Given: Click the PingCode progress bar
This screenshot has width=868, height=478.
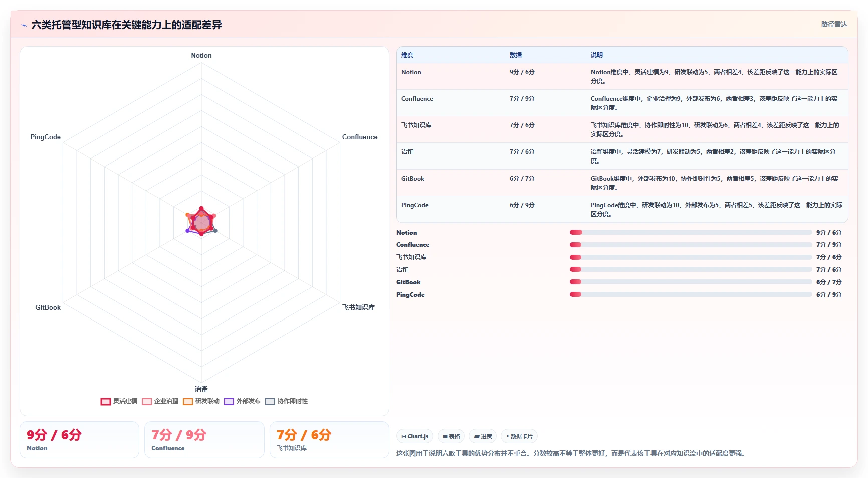Looking at the screenshot, I should (691, 295).
